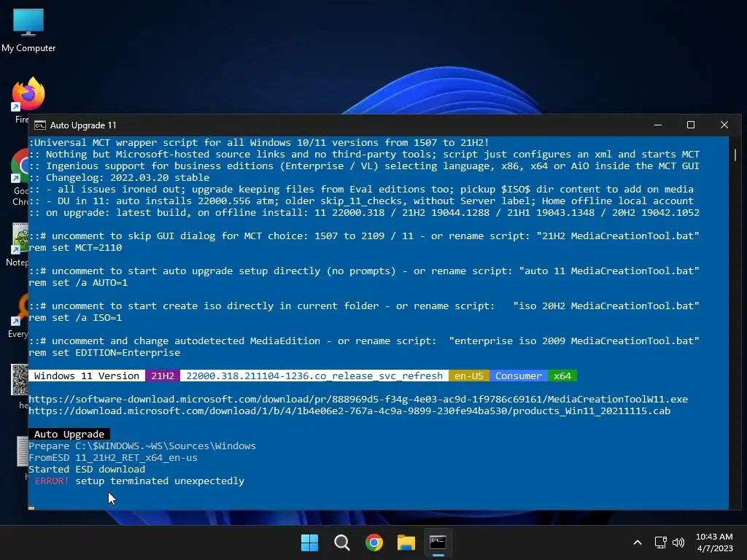Image resolution: width=747 pixels, height=560 pixels.
Task: Open the network status tray icon
Action: [660, 542]
